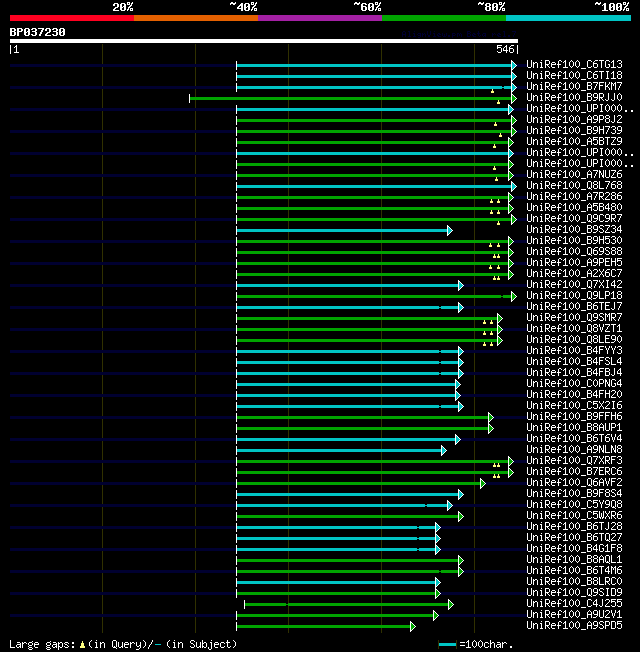640x652 pixels.
Task: Open hit UniRef100_A9P8J2
Action: 574,119
